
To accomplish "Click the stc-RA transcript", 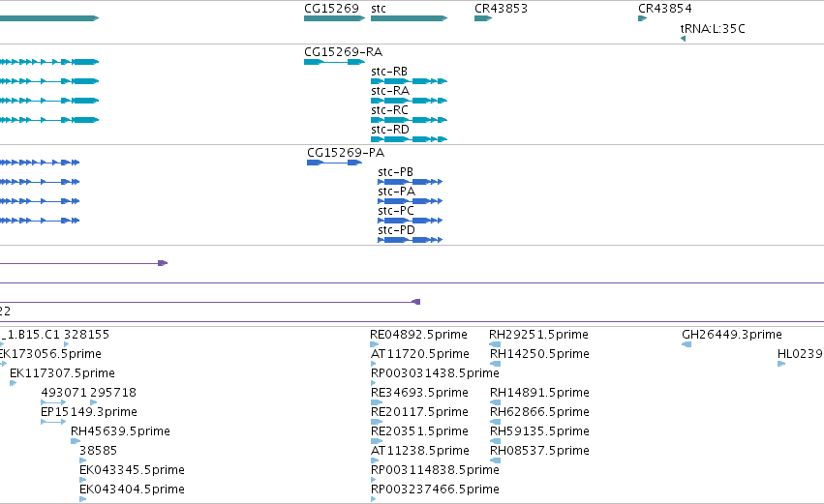I will (x=409, y=101).
